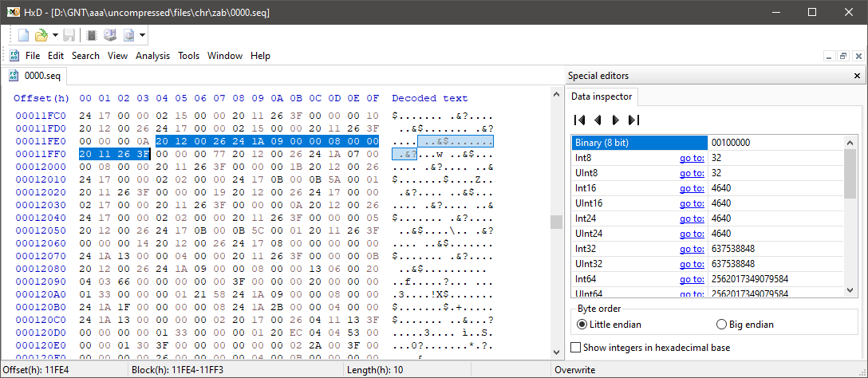
Task: Click the HxD application icon in title bar
Action: click(14, 12)
